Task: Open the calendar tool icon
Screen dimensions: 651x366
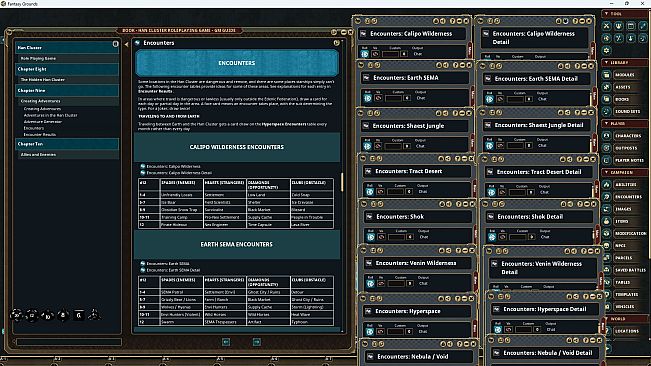Action: [631, 26]
